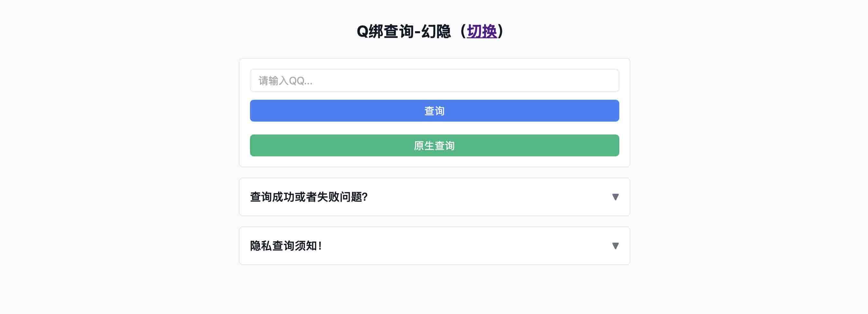Viewport: 868px width, 314px height.
Task: Click the down triangle icon beside 隐私查询须知
Action: tap(615, 246)
